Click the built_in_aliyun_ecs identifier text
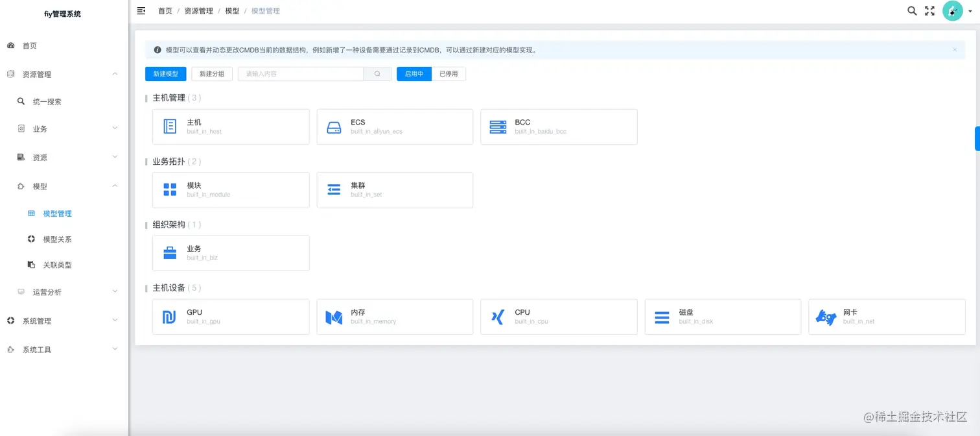980x436 pixels. tap(377, 132)
